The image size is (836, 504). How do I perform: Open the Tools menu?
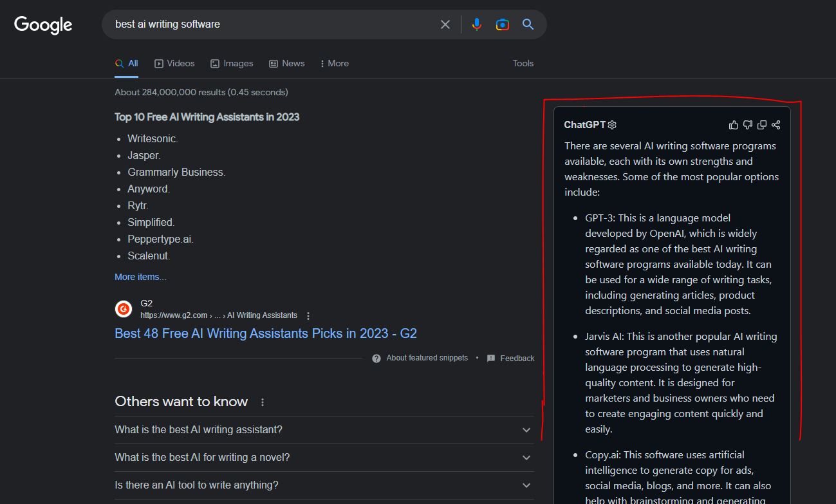(523, 63)
